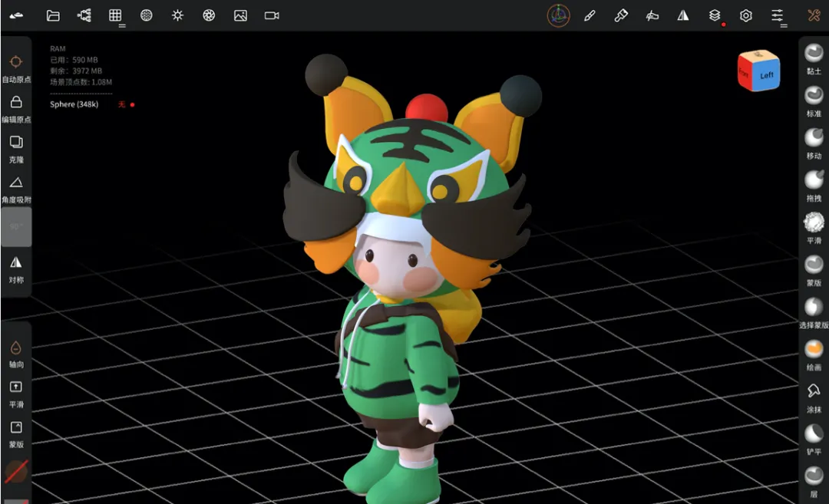Click the top face of view cube
Screen dimensions: 829x504
click(x=758, y=54)
